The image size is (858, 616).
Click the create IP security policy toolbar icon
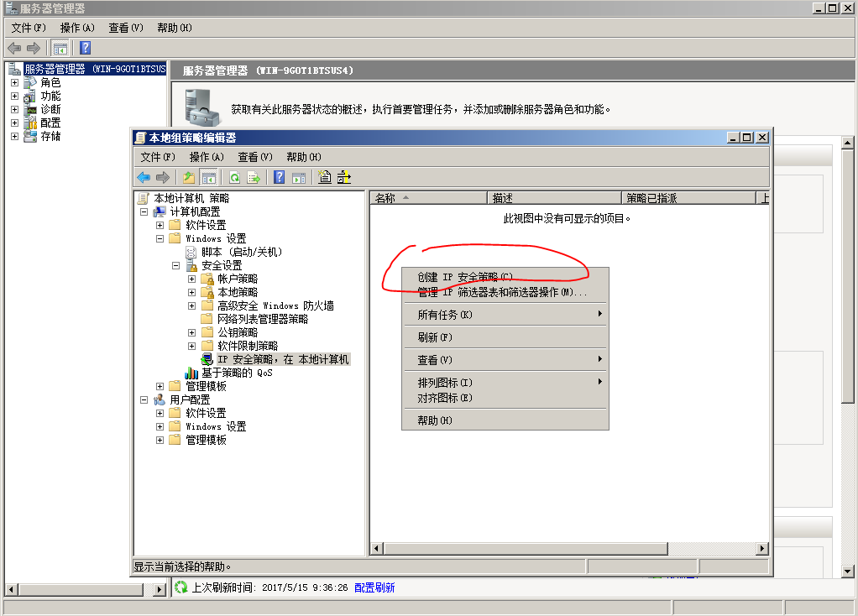pos(325,177)
